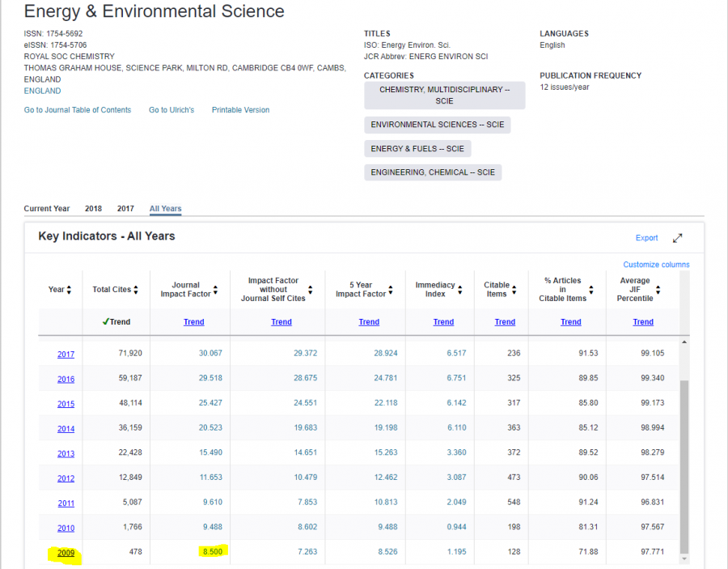Open Customize columns options

(x=656, y=265)
